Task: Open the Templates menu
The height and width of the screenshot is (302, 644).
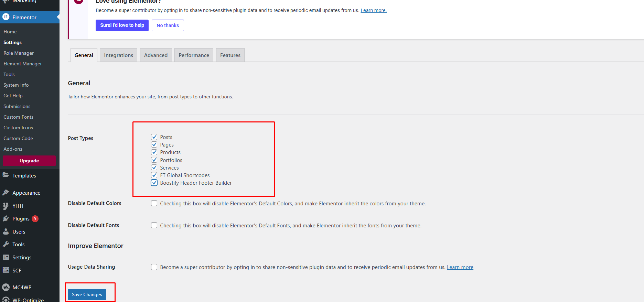Action: [30, 175]
